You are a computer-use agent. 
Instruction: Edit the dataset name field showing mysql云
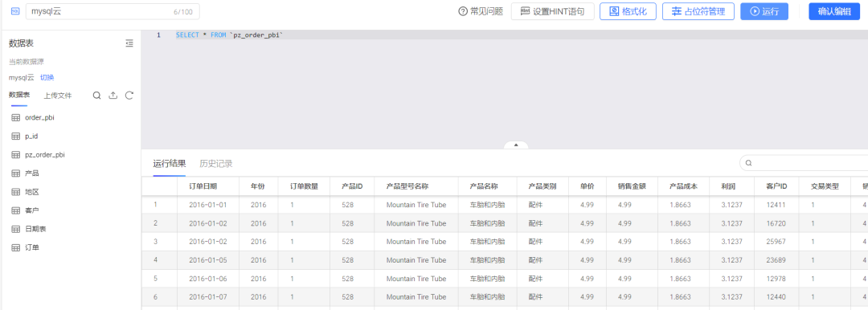click(x=113, y=11)
